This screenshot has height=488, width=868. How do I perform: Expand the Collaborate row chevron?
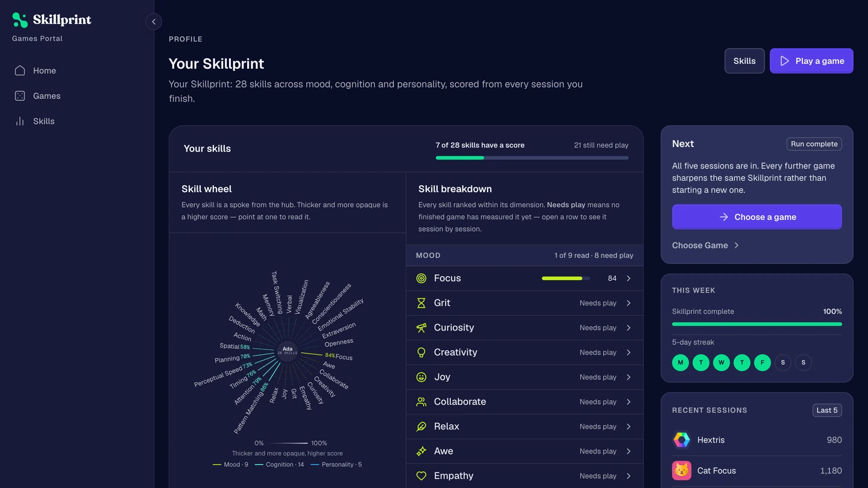click(629, 402)
